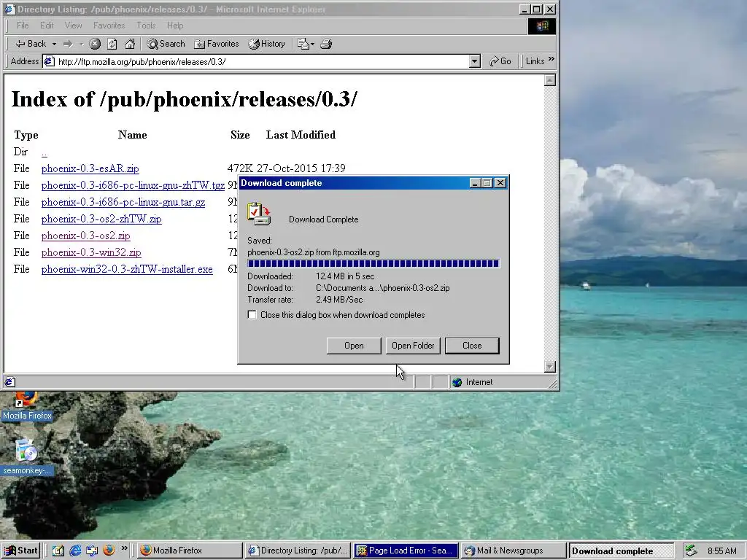This screenshot has height=560, width=747.
Task: Click the '472K 27-Oct-2015 17:39' file details
Action: (286, 168)
